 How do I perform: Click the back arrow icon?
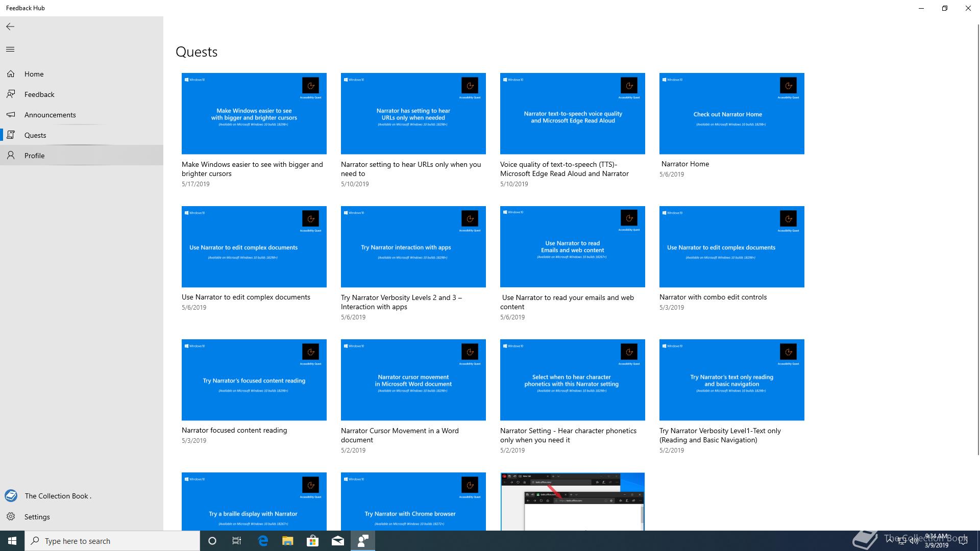coord(10,27)
